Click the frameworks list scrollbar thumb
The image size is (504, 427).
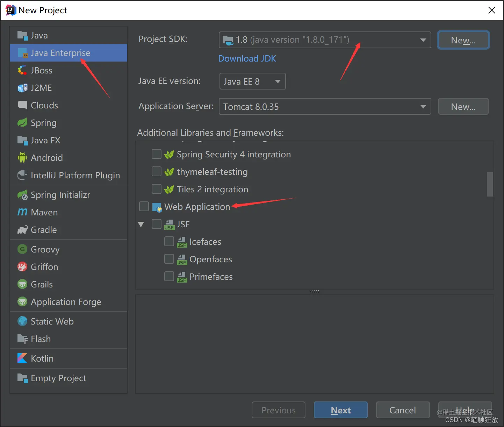[x=490, y=184]
